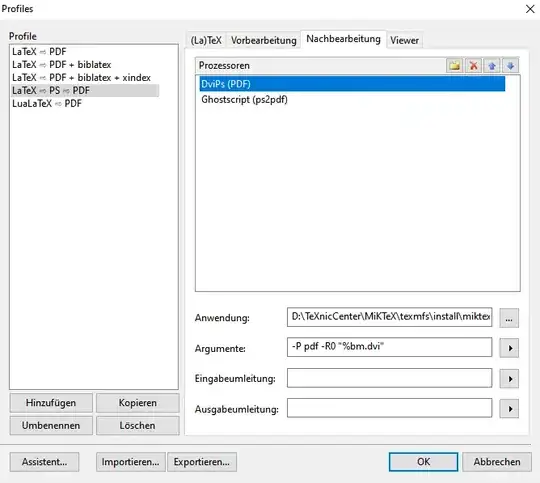Focus the Eingabeumleitung input field
The image size is (540, 483).
390,378
